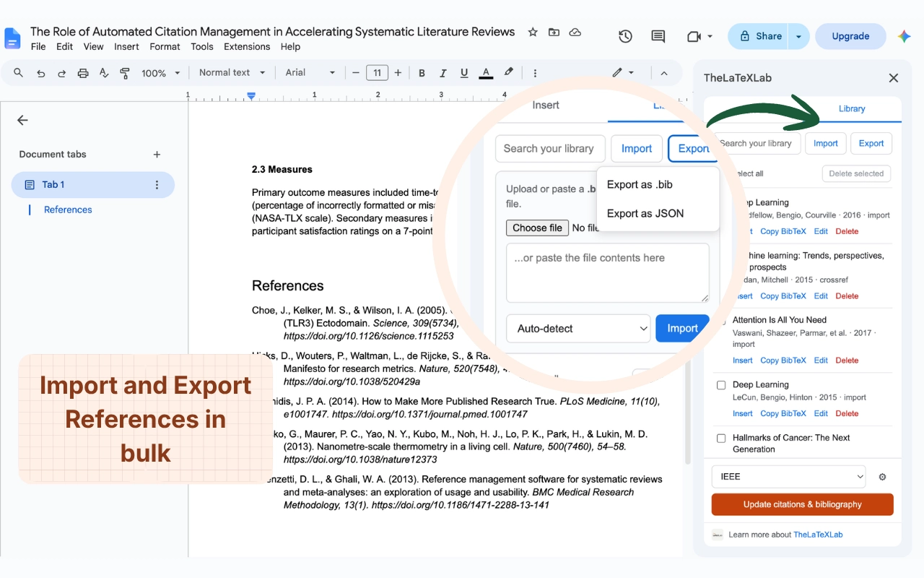Image resolution: width=924 pixels, height=578 pixels.
Task: Toggle italic formatting
Action: (443, 73)
